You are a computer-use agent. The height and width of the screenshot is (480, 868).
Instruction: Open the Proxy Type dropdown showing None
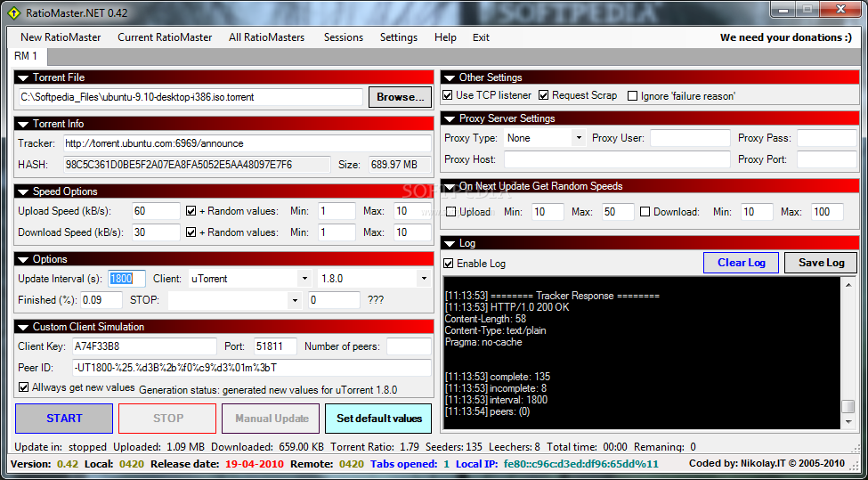coord(579,138)
